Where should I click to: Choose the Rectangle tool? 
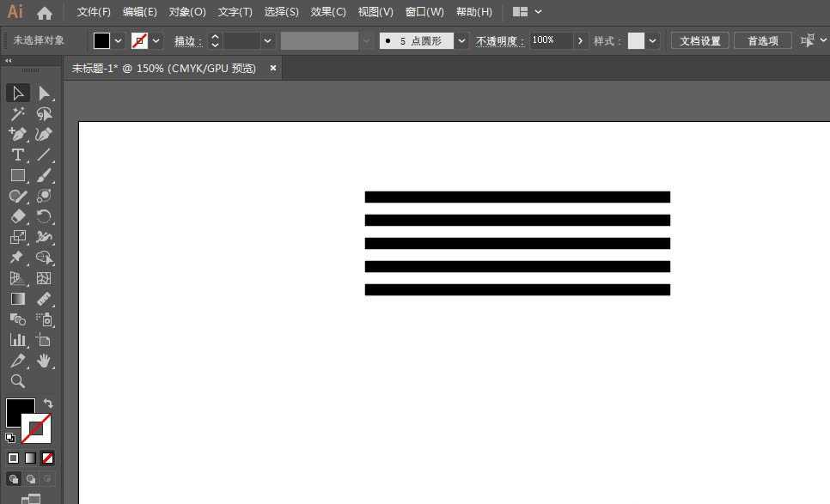[17, 175]
